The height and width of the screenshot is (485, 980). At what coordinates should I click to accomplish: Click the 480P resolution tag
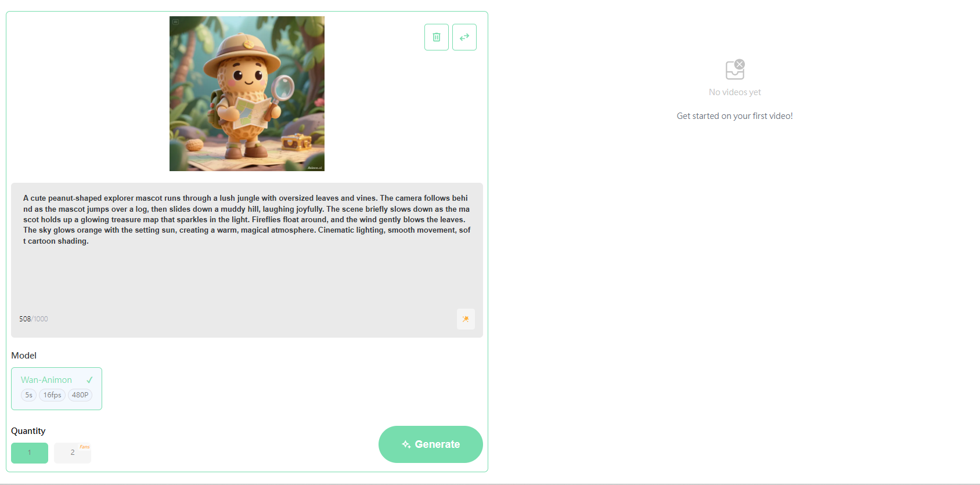click(80, 395)
